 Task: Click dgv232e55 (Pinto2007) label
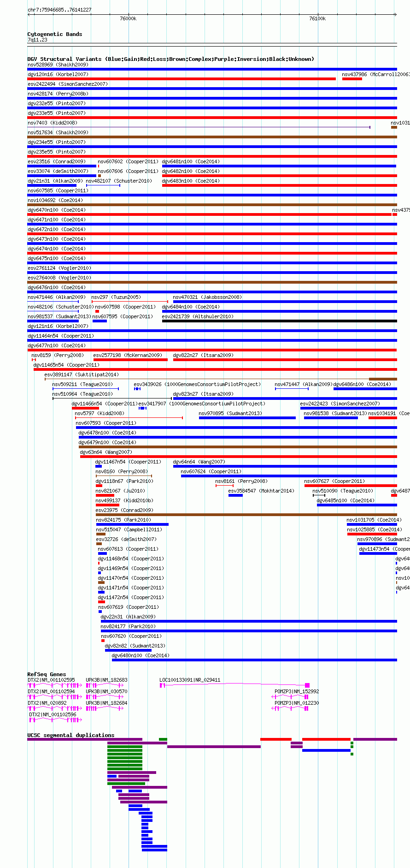pyautogui.click(x=56, y=103)
